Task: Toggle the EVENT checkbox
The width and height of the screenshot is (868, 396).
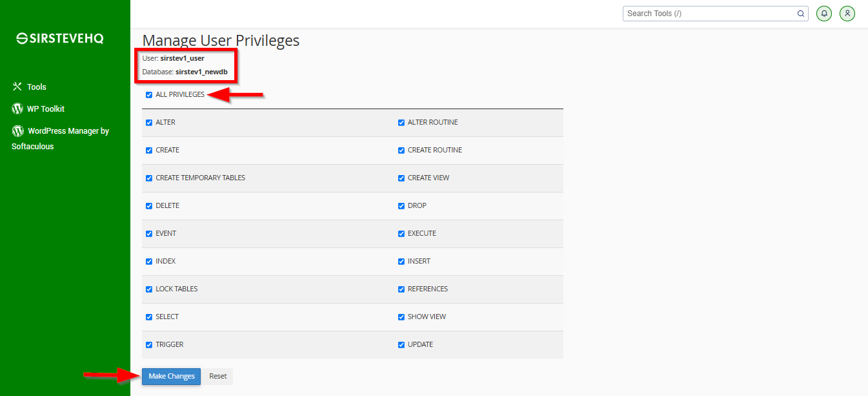Action: coord(149,234)
